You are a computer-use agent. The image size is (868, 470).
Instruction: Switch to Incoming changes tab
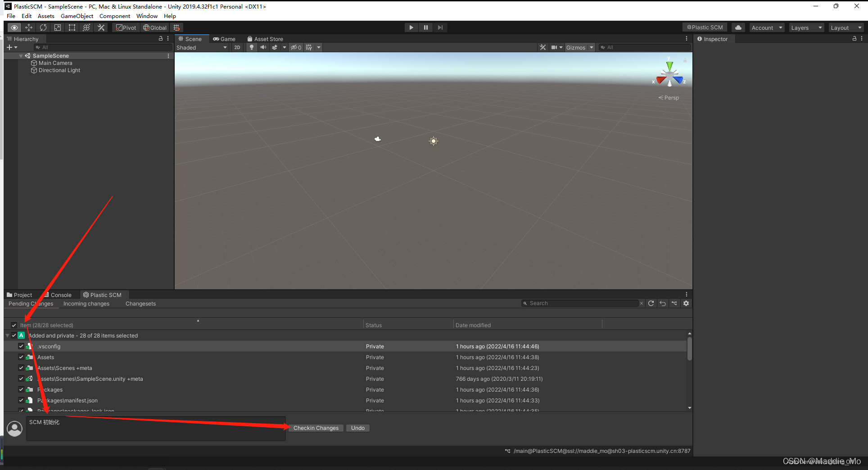click(86, 304)
